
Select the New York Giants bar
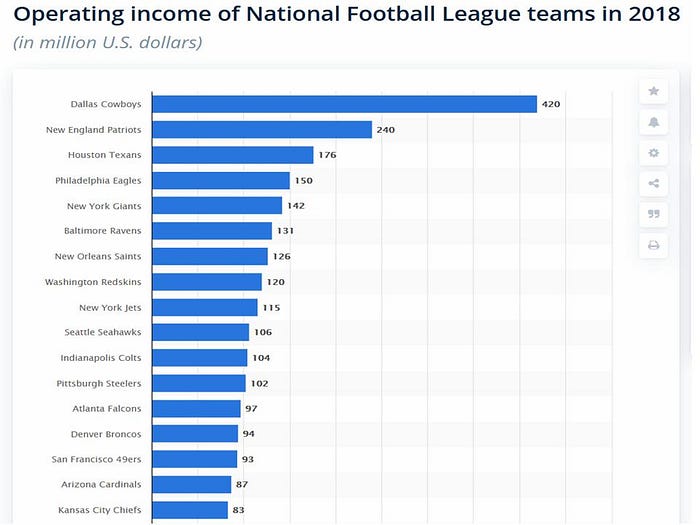pyautogui.click(x=217, y=205)
